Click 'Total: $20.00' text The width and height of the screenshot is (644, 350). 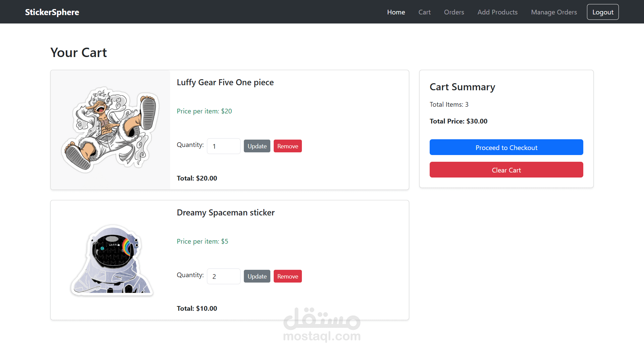(197, 178)
